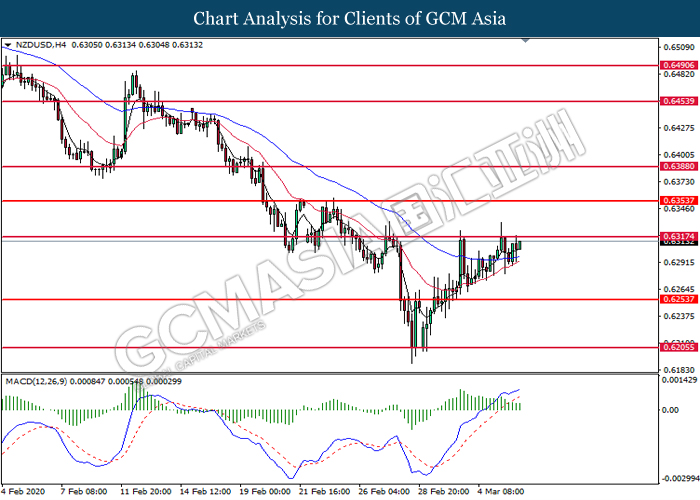The image size is (700, 500).
Task: Click the MACD 0.001429 scale value
Action: click(680, 380)
